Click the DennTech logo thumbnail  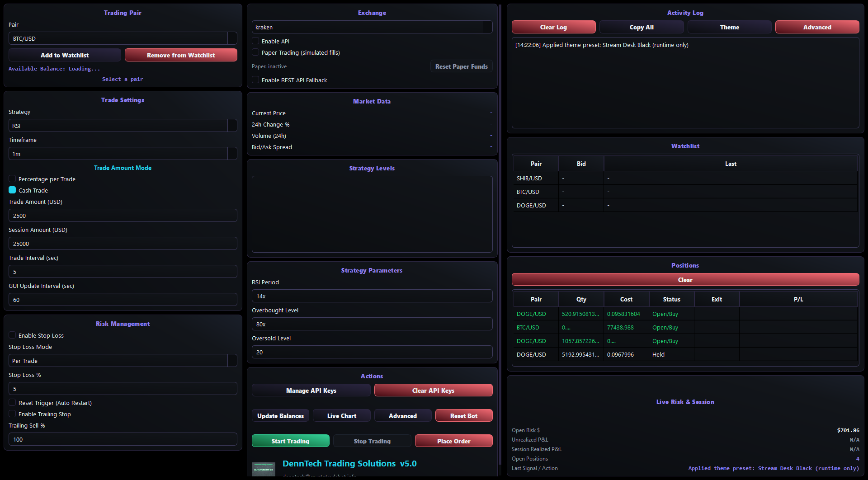pyautogui.click(x=264, y=469)
